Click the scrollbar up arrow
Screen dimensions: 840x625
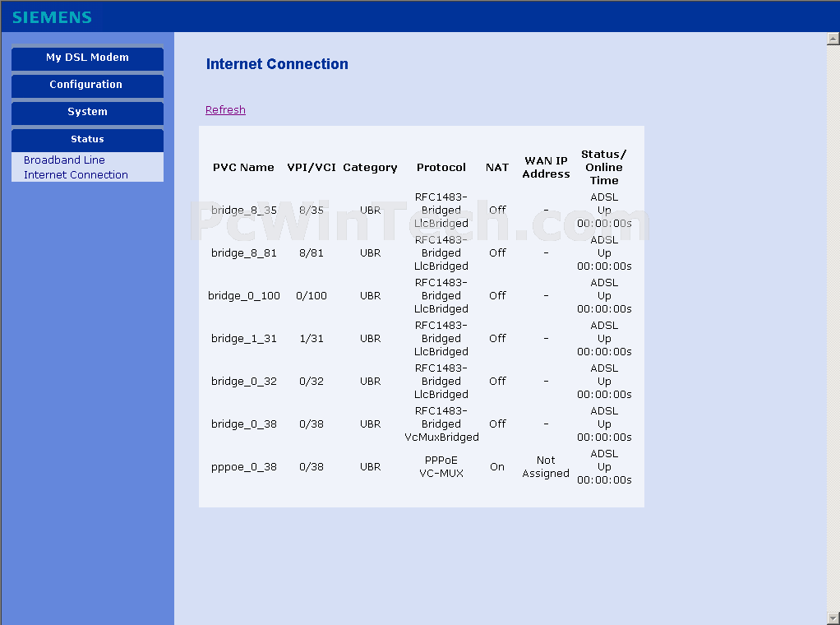coord(833,39)
